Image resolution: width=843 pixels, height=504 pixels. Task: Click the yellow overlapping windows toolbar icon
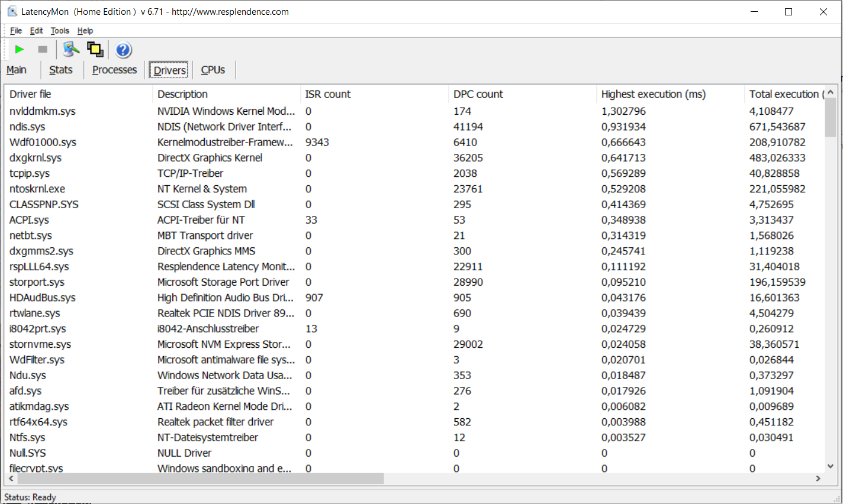point(95,50)
